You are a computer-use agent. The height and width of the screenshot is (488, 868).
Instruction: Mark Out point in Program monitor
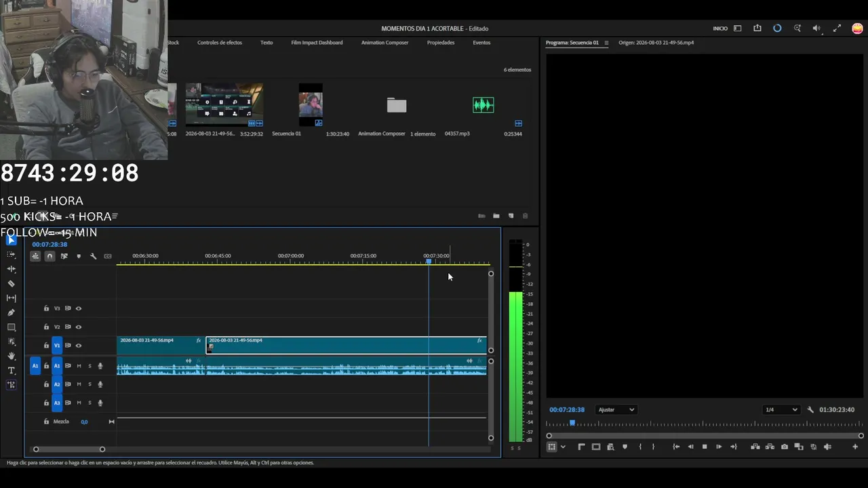[654, 447]
